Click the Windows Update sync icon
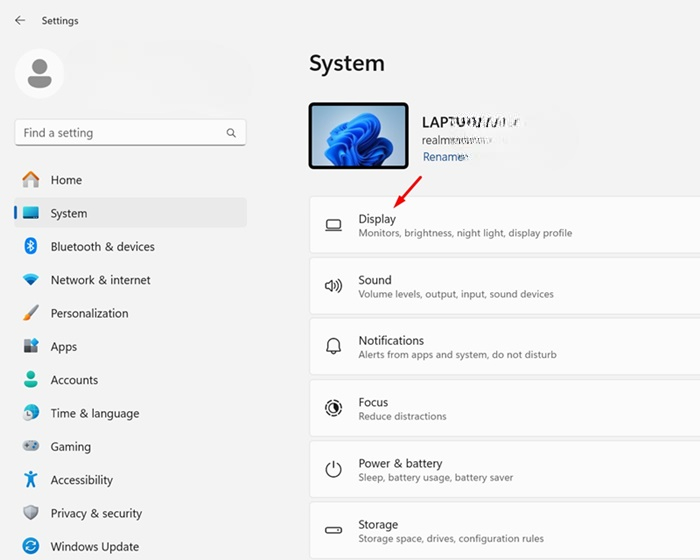Viewport: 700px width, 560px height. [31, 546]
